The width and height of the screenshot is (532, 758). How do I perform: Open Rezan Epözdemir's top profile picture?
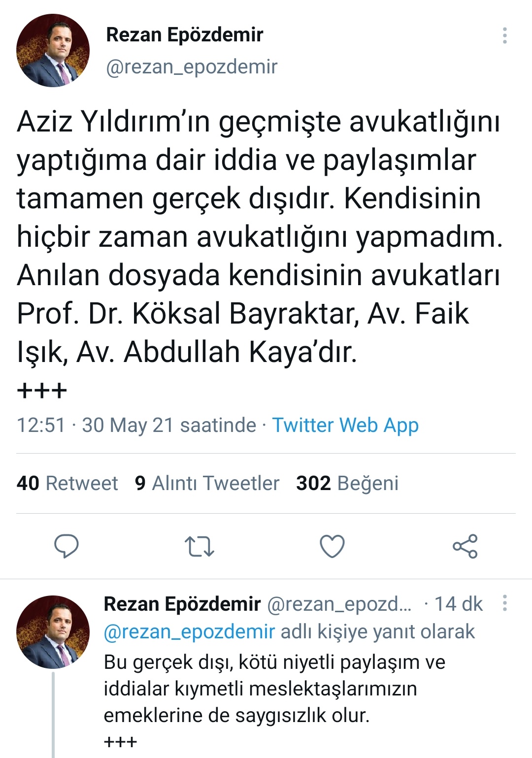(x=53, y=50)
